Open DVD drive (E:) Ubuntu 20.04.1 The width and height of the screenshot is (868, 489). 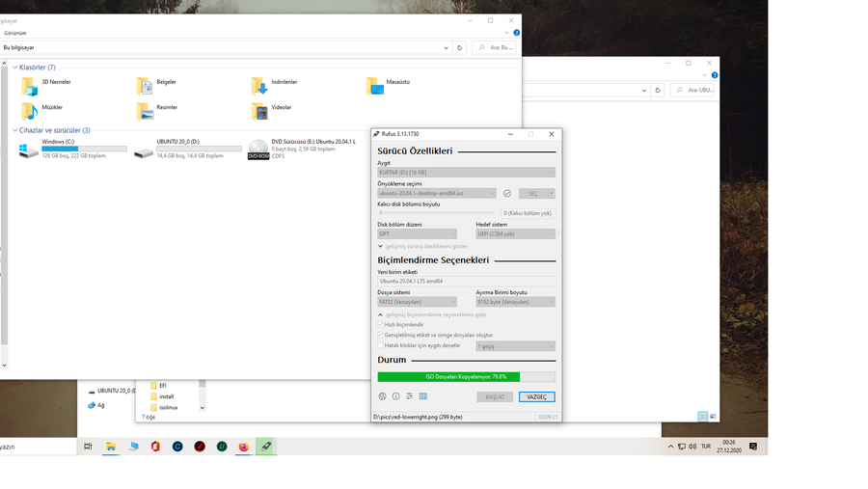point(258,150)
